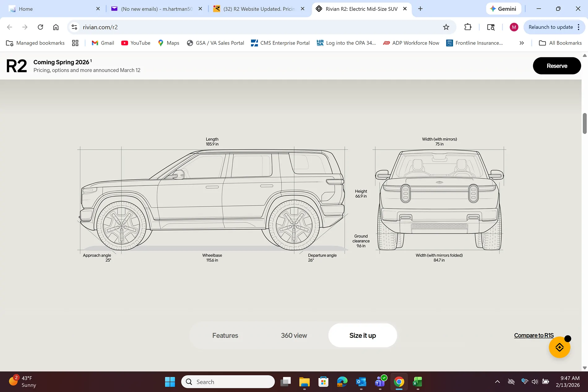Open Excel from the taskbar
Screen dimensions: 588x392
(418, 382)
